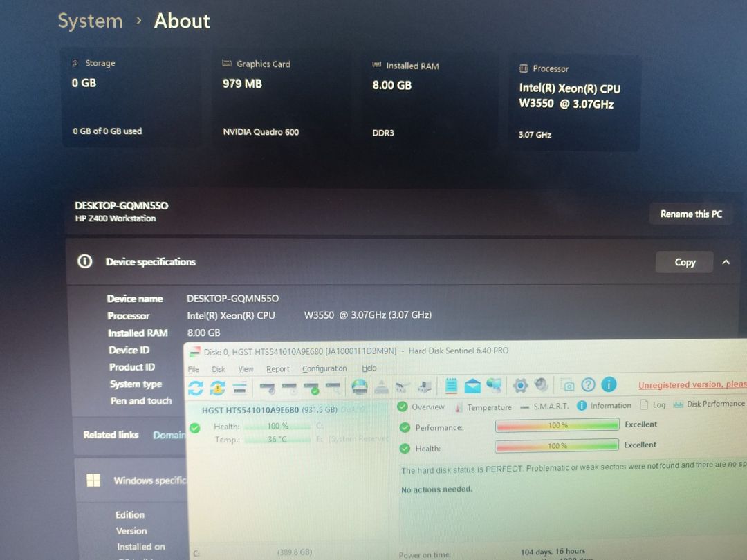The height and width of the screenshot is (560, 747).
Task: Open the Help menu in Hard Disk Sentinel
Action: click(369, 368)
